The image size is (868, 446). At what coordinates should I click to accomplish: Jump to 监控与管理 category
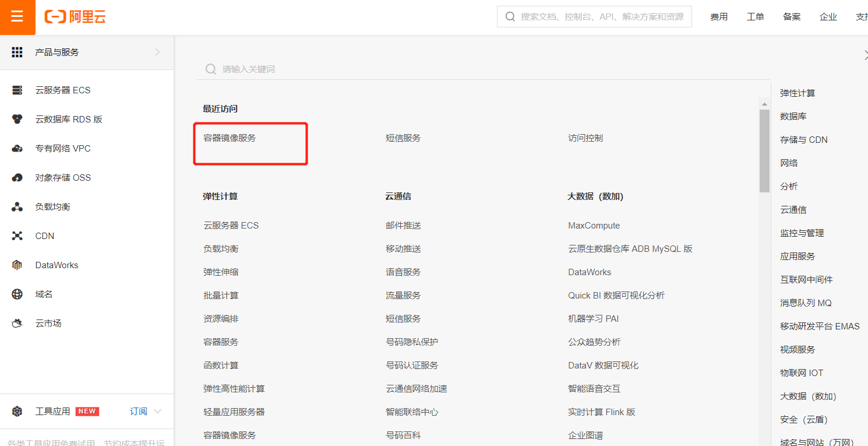point(802,233)
